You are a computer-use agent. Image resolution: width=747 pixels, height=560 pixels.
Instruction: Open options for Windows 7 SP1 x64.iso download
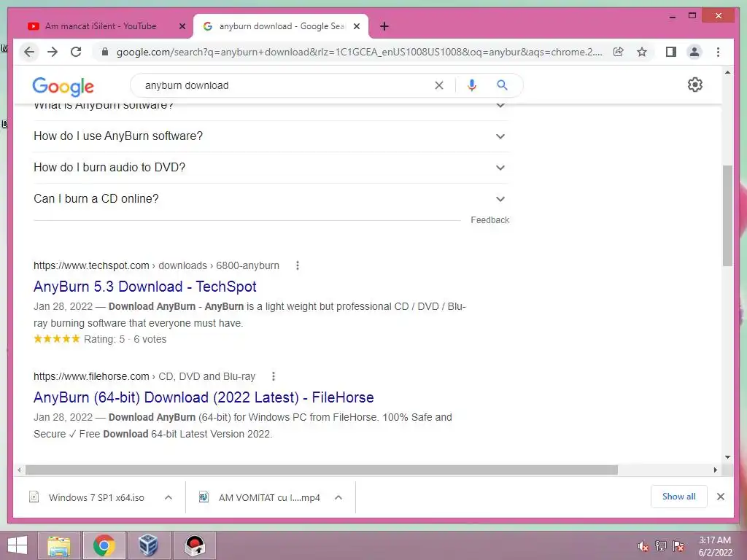coord(169,497)
